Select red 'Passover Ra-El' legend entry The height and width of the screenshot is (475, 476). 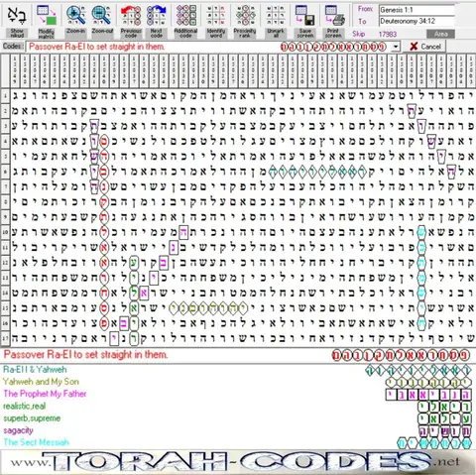(x=86, y=355)
